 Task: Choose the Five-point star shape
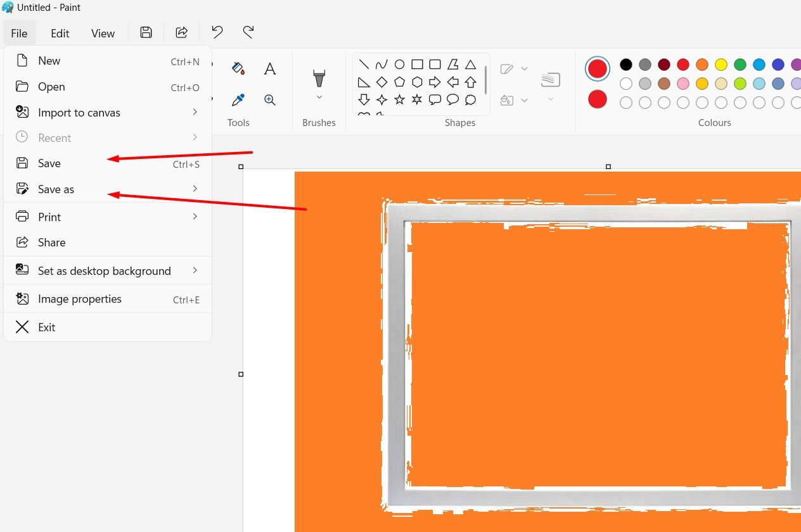pos(399,99)
